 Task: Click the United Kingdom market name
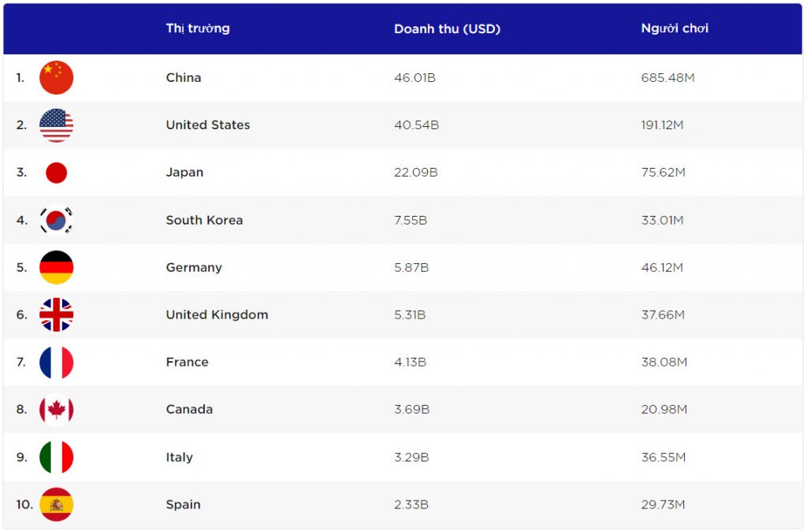[217, 314]
